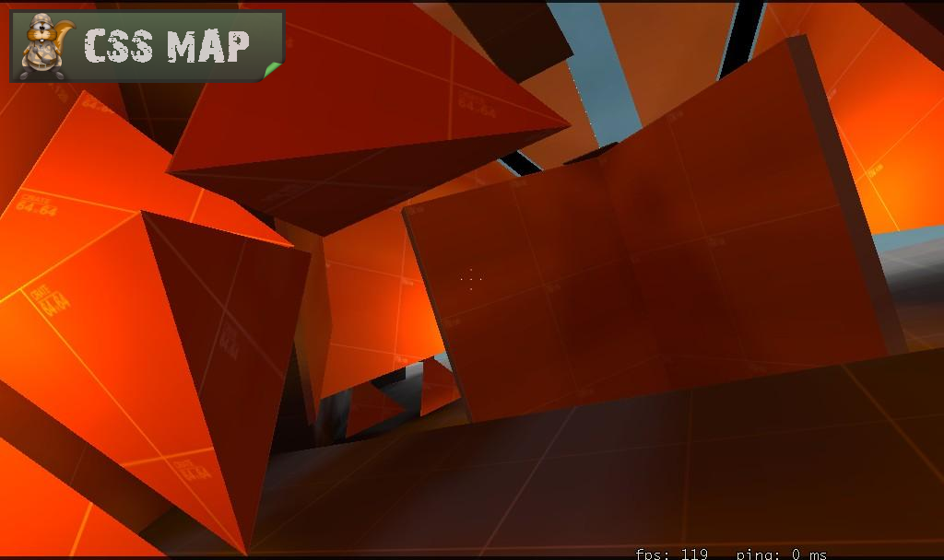Image resolution: width=944 pixels, height=560 pixels.
Task: Click the ping: 0 ms readout
Action: click(x=781, y=554)
